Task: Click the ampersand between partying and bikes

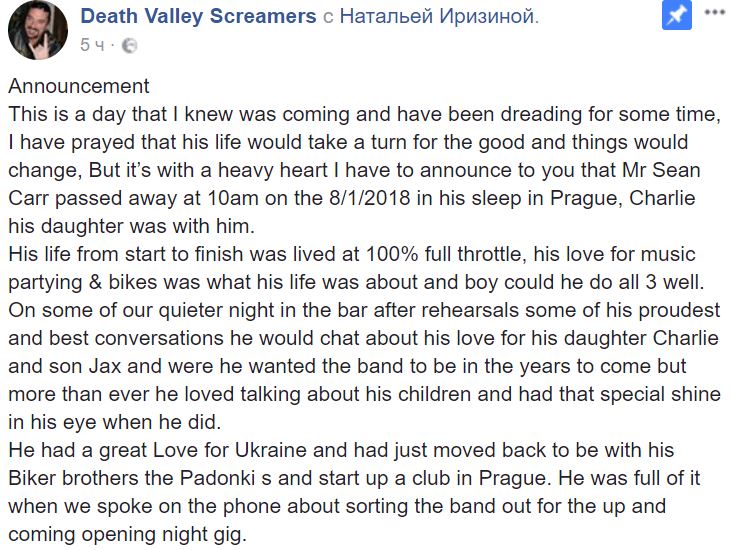Action: pos(95,282)
